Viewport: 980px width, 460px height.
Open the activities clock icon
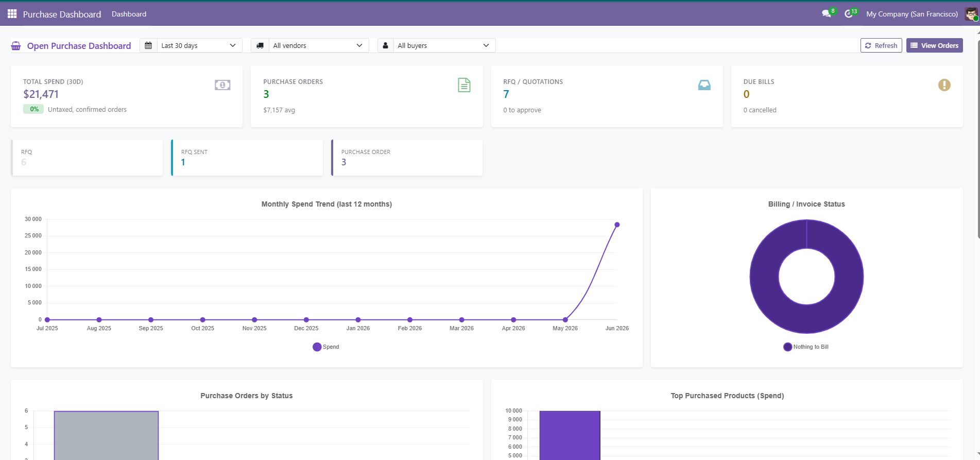(849, 14)
